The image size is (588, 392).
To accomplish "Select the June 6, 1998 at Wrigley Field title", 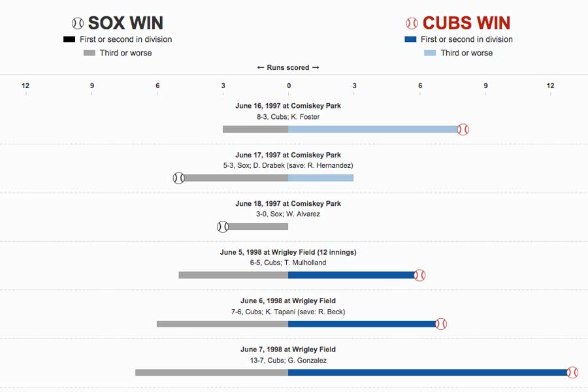I will pyautogui.click(x=288, y=301).
